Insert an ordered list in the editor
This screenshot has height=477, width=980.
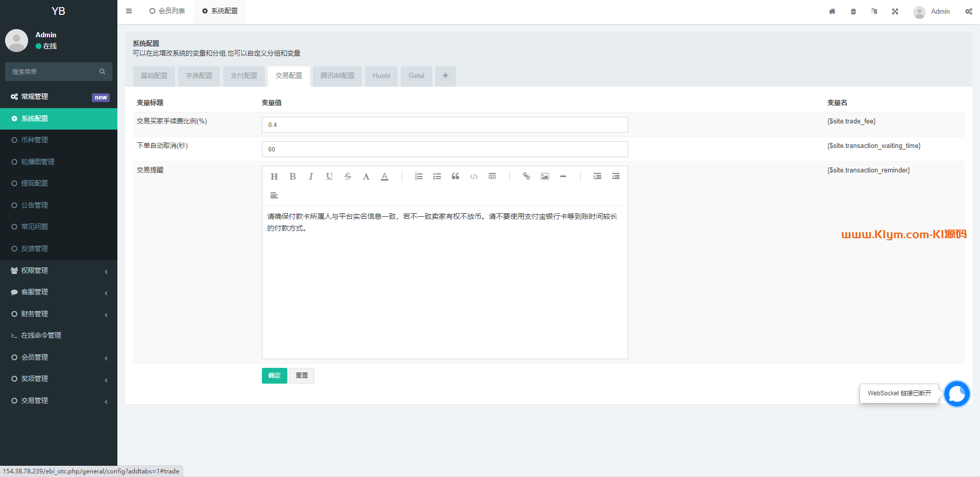click(x=419, y=177)
